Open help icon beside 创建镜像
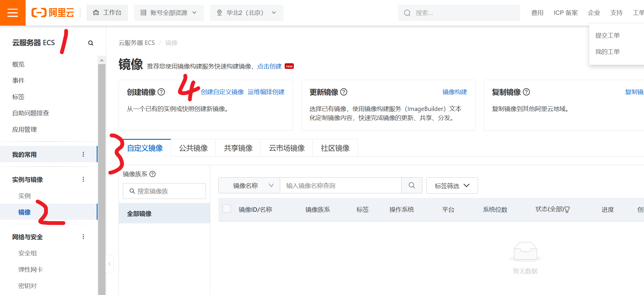This screenshot has width=644, height=295. (161, 92)
